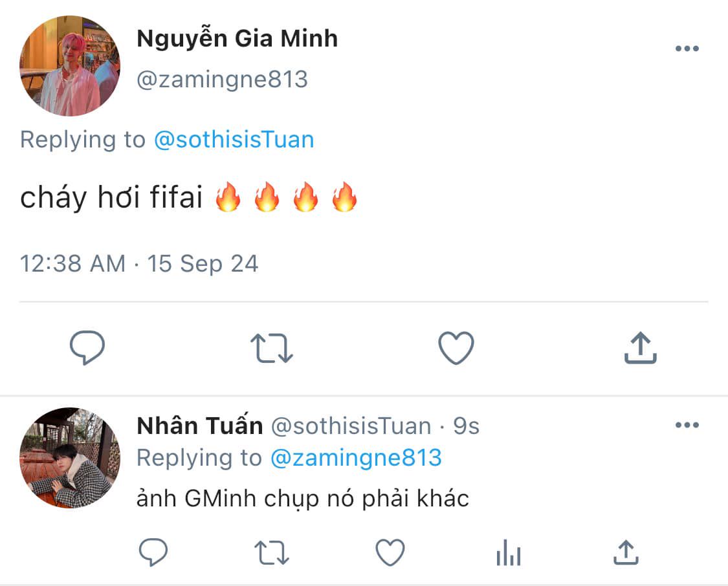Open the reply text 'ảnh GMinh chụp nó phải khác'
The image size is (728, 586).
click(x=303, y=499)
